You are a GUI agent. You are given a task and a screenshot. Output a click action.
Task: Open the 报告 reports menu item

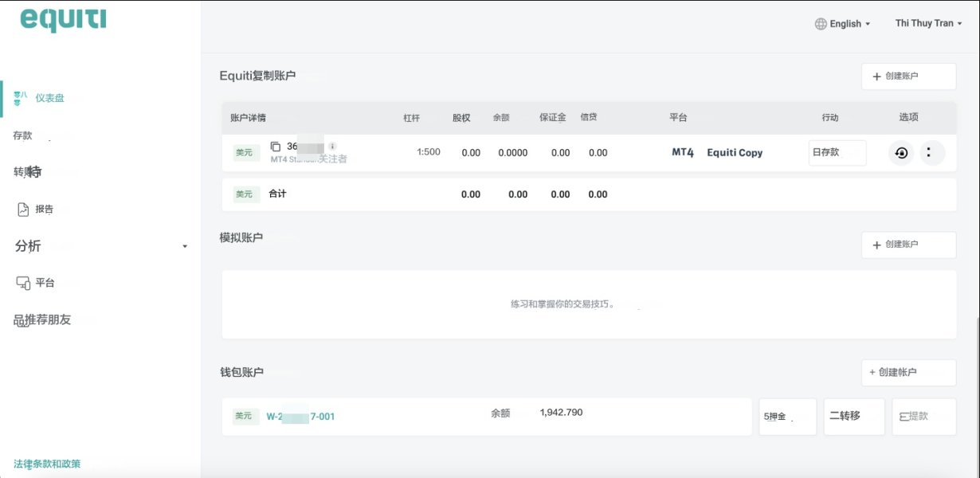click(x=45, y=210)
